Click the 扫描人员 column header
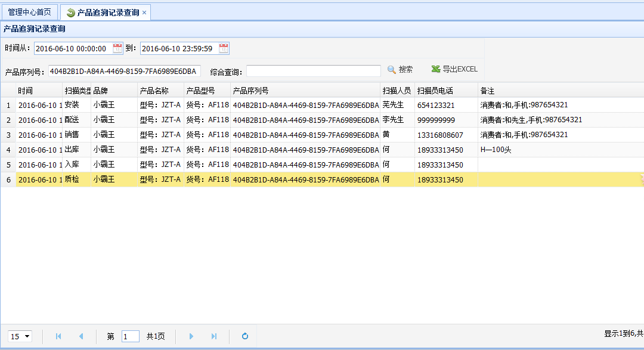 [x=397, y=91]
